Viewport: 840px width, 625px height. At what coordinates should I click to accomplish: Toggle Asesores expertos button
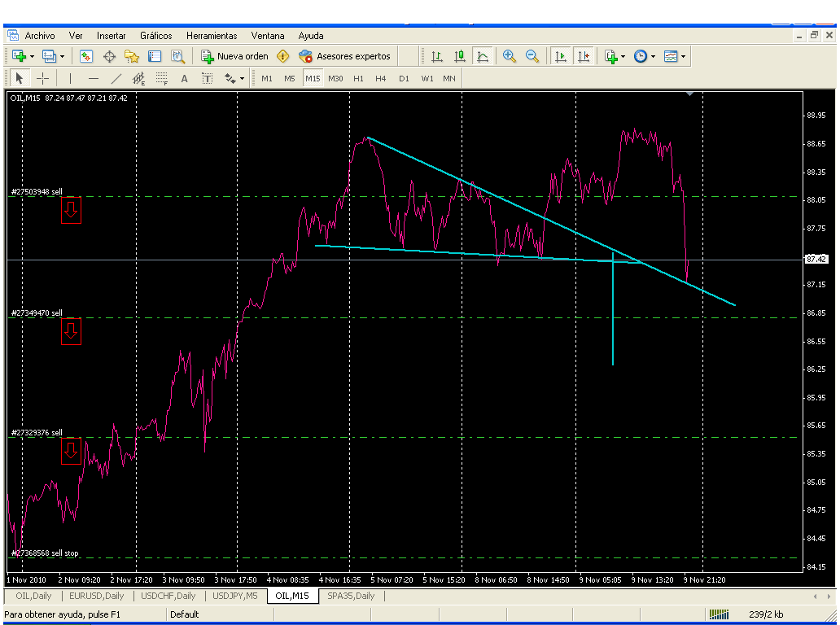[x=345, y=56]
